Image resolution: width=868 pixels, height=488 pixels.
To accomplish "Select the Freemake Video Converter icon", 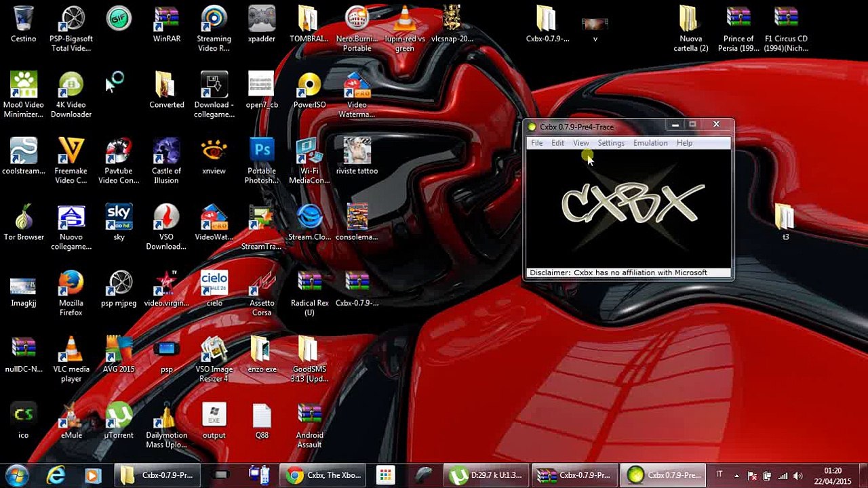I will pyautogui.click(x=71, y=162).
